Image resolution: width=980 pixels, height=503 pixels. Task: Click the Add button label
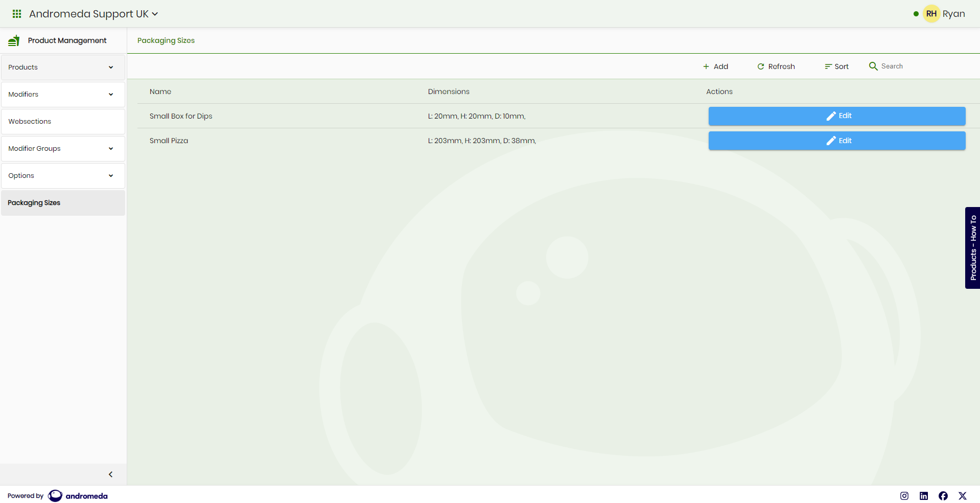pos(721,66)
